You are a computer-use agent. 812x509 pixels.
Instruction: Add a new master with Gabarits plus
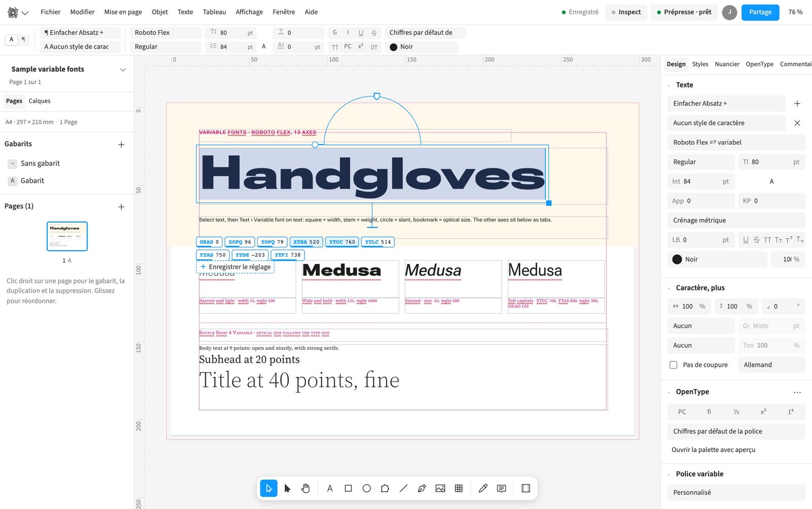(121, 145)
